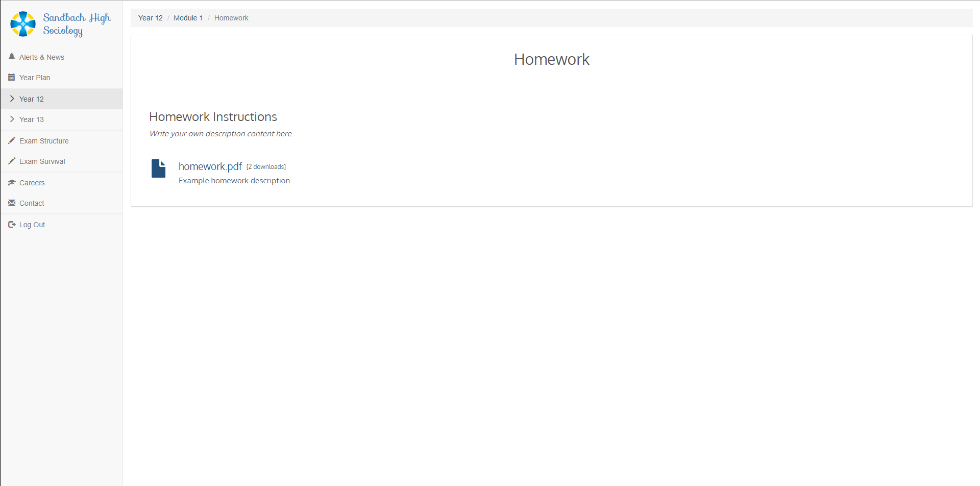
Task: Click the envelope icon beside Contact
Action: [12, 203]
